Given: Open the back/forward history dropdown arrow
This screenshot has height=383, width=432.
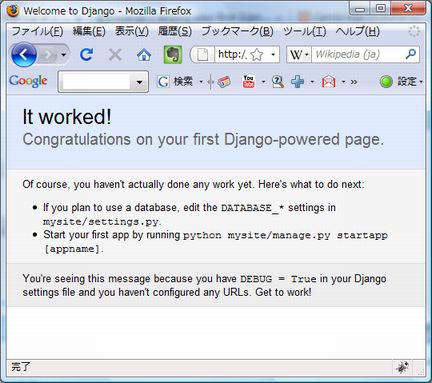Looking at the screenshot, I should pos(63,55).
